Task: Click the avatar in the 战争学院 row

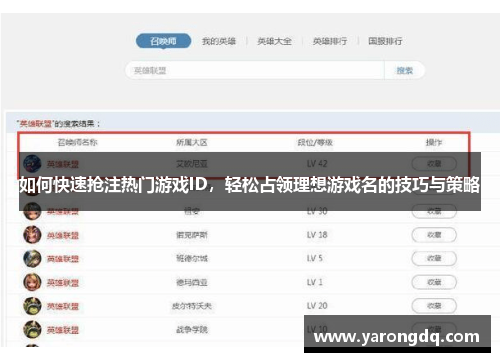Action: pyautogui.click(x=32, y=330)
